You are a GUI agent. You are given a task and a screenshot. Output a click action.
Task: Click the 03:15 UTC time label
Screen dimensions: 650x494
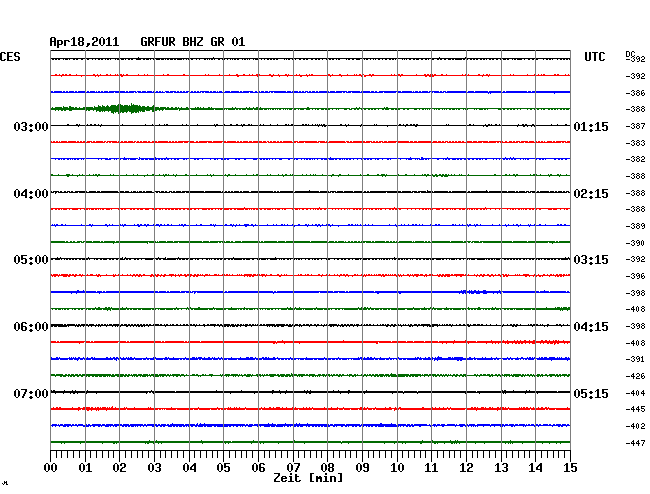click(591, 260)
